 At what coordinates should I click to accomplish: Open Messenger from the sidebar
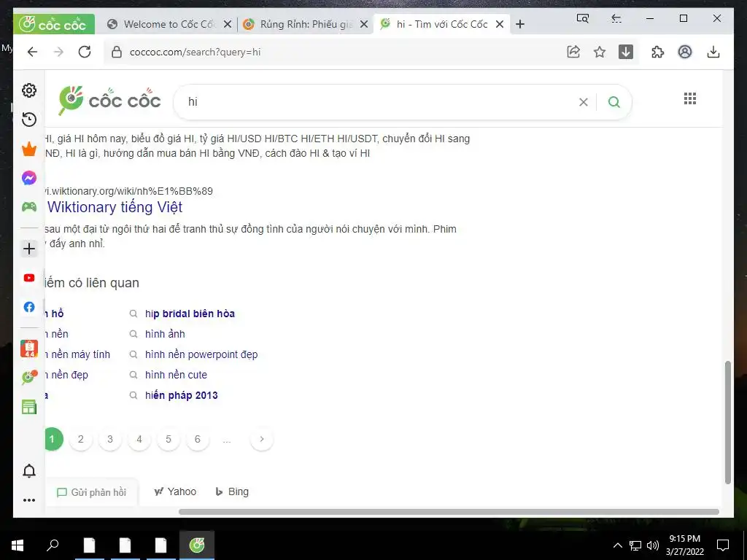tap(29, 178)
